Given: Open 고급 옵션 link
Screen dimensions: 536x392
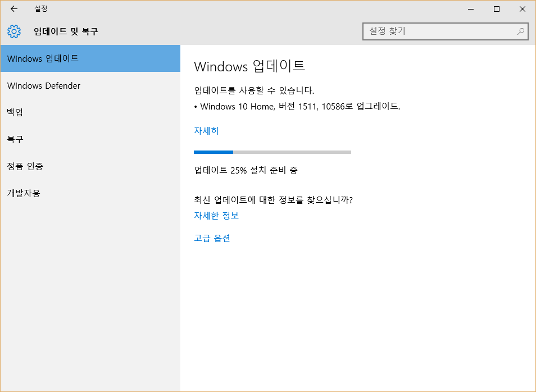Looking at the screenshot, I should point(212,238).
